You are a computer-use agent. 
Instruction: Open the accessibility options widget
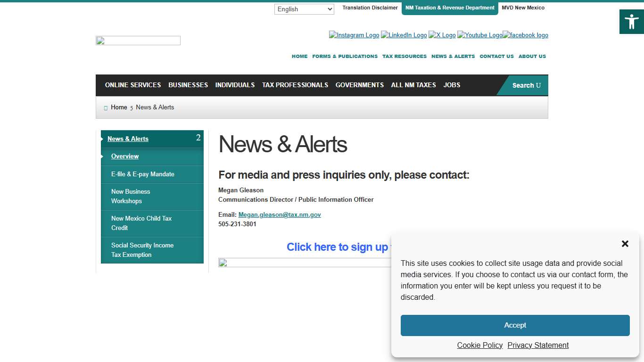tap(631, 21)
